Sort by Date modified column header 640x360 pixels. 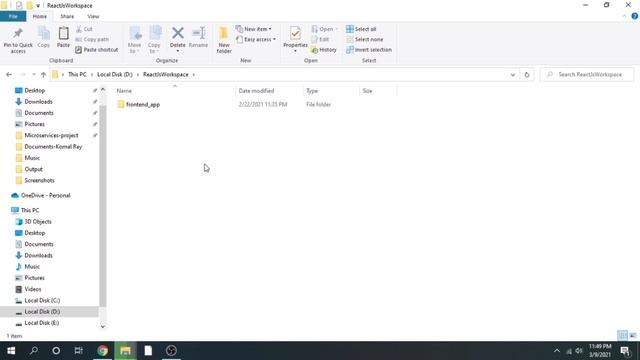click(269, 91)
